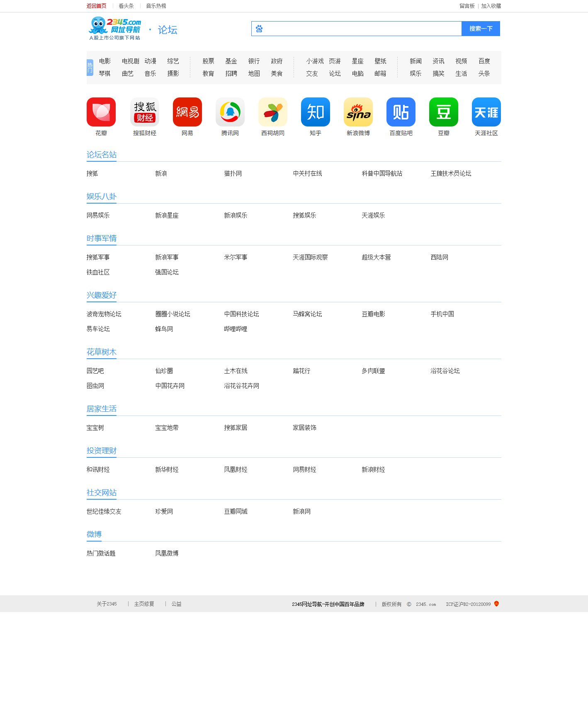Open the 花瓣 site icon
Image resolution: width=588 pixels, height=712 pixels.
(x=101, y=112)
